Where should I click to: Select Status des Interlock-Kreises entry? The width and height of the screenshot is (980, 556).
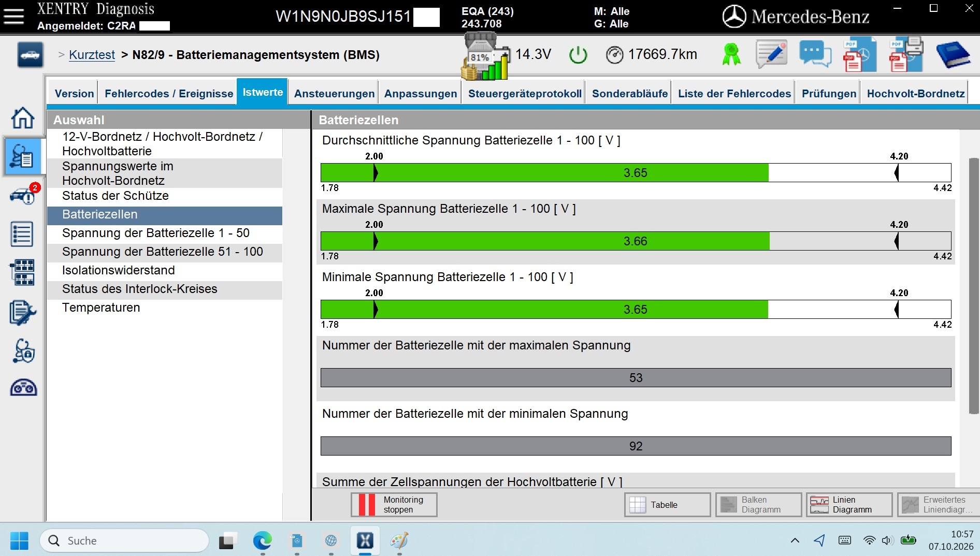tap(165, 289)
